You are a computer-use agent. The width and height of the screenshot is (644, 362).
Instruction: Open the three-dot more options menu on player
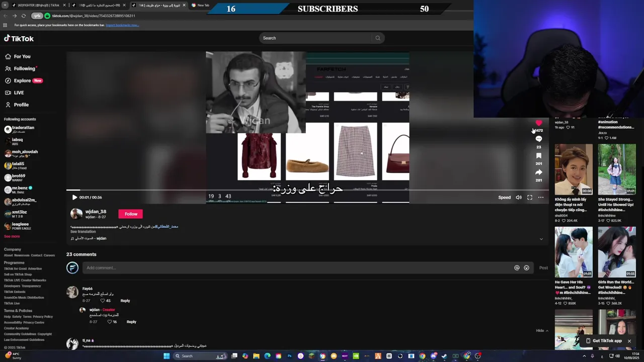click(x=541, y=198)
